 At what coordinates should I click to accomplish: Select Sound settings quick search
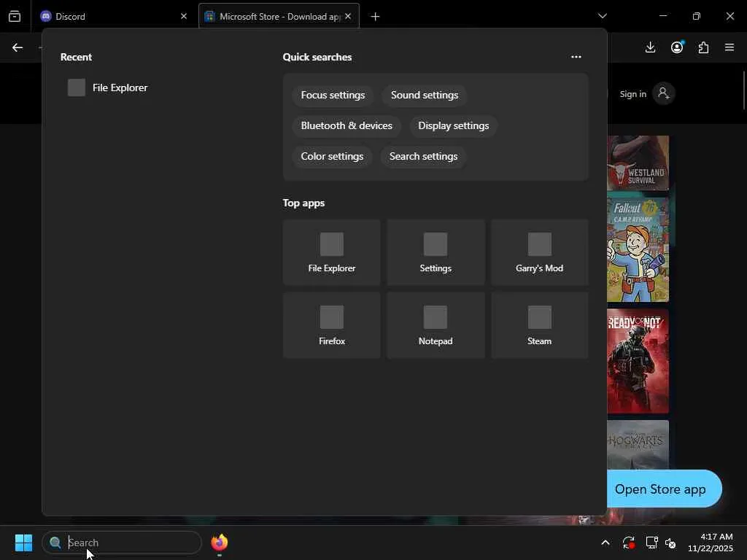coord(425,95)
